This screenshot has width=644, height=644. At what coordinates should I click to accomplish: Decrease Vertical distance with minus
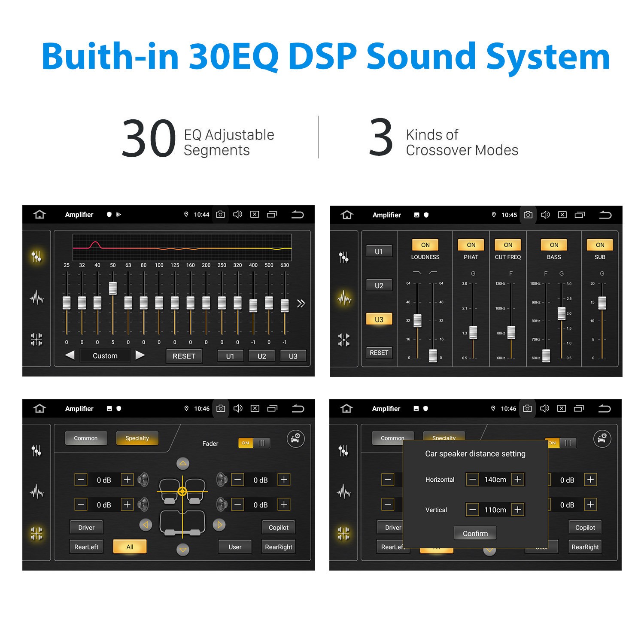click(x=473, y=510)
